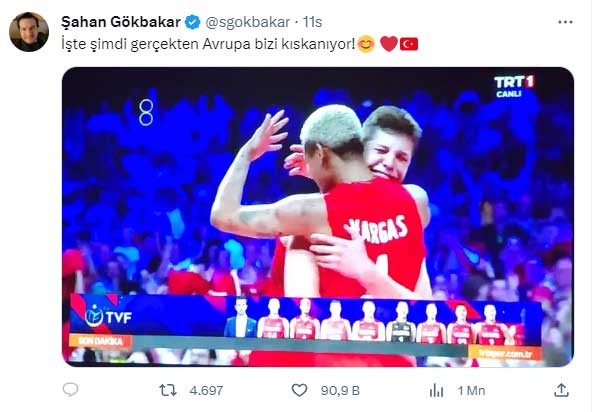Click the 1 Mn views count
The image size is (598, 412).
click(x=471, y=391)
